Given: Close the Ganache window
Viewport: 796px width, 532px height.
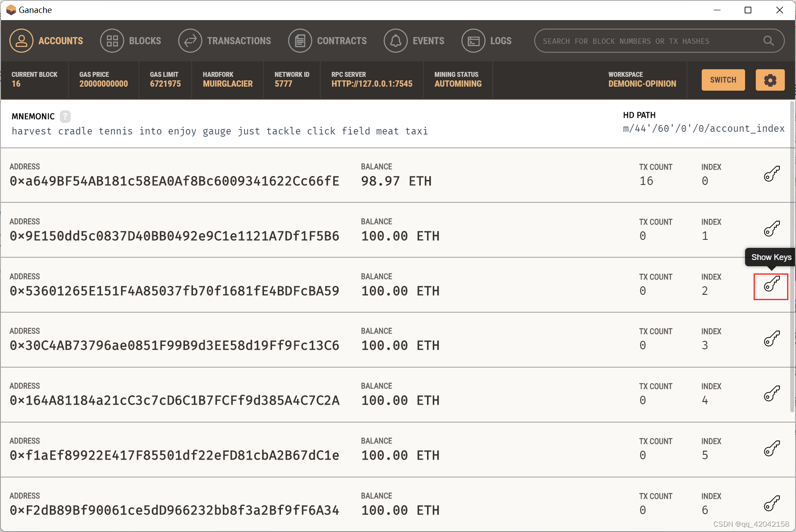Looking at the screenshot, I should point(779,10).
